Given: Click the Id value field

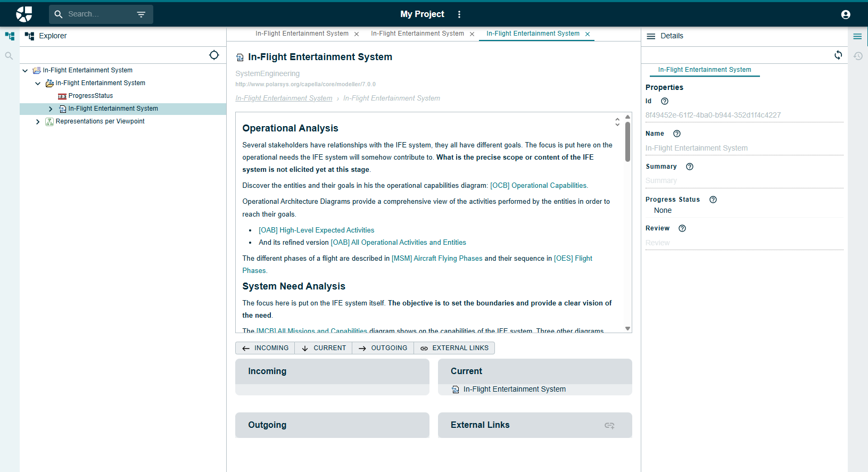Looking at the screenshot, I should coord(744,115).
